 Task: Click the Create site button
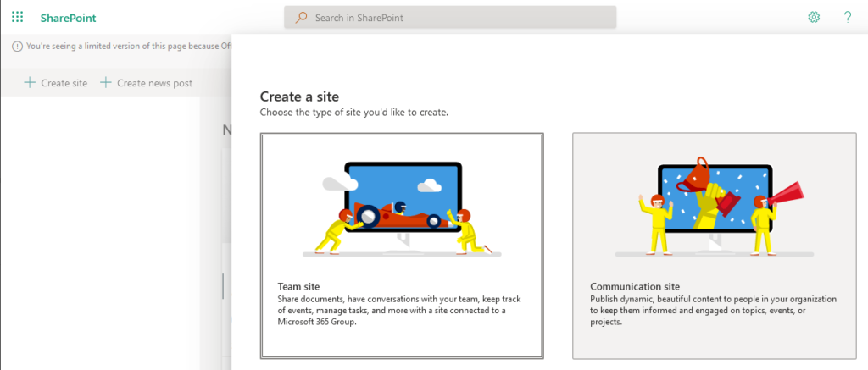[55, 83]
